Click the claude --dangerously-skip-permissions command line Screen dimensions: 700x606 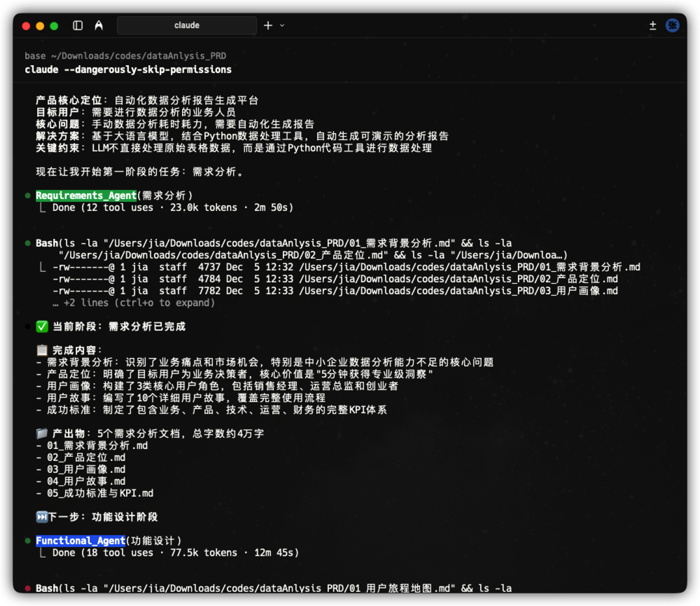click(x=128, y=69)
